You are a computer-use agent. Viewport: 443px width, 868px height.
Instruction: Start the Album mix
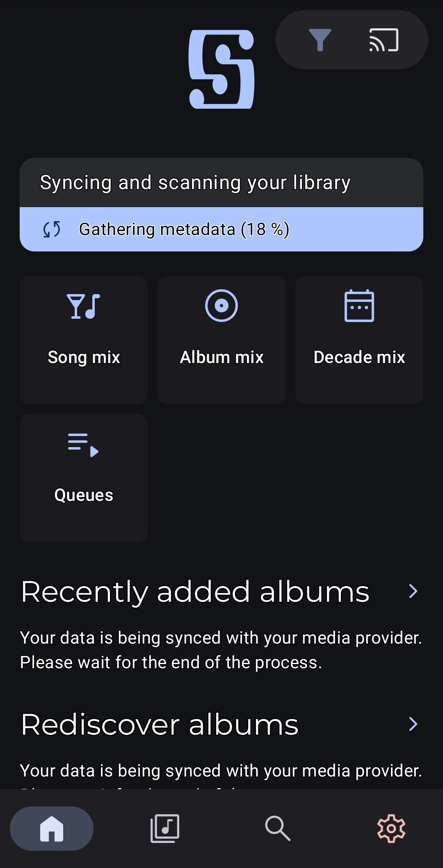[x=221, y=357]
